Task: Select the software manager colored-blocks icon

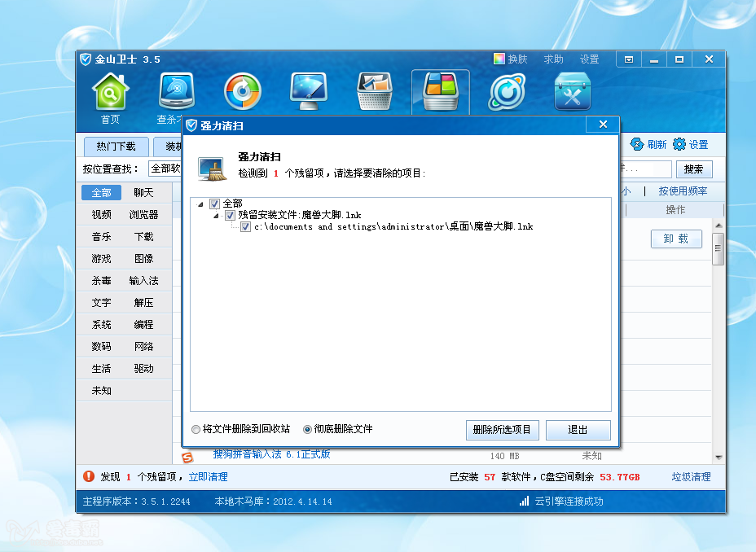Action: pyautogui.click(x=440, y=91)
